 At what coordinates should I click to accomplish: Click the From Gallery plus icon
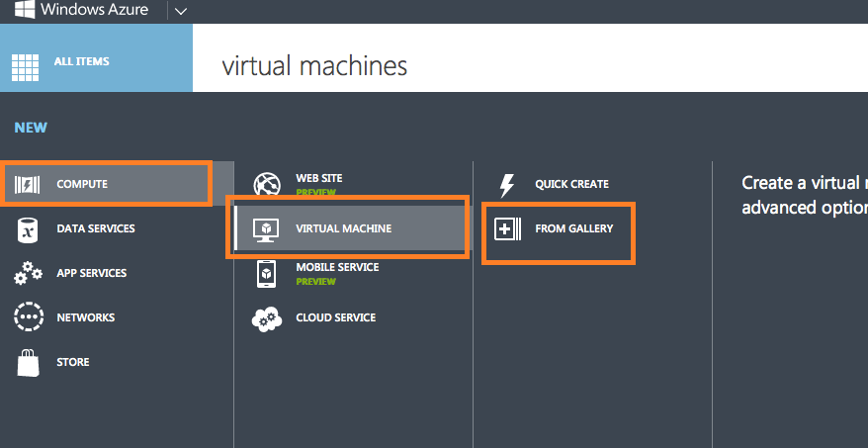[x=507, y=229]
